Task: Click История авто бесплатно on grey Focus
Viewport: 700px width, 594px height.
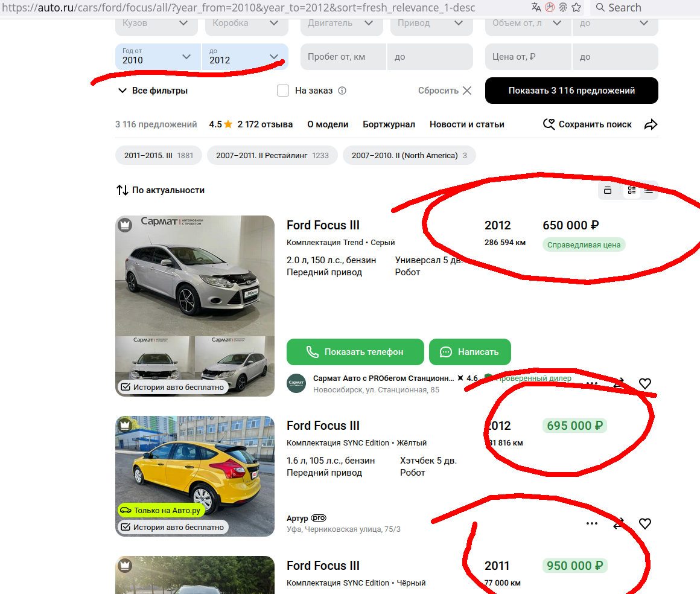Action: [173, 387]
